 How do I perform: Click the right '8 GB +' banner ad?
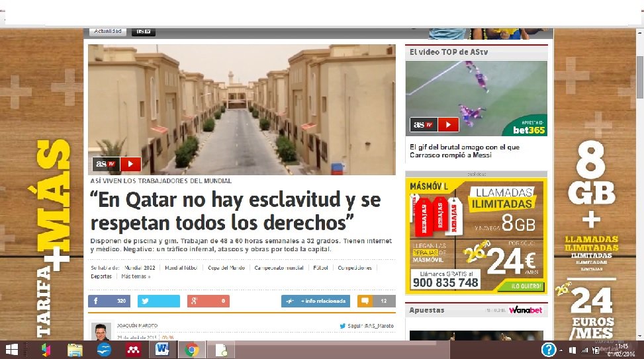(x=595, y=184)
